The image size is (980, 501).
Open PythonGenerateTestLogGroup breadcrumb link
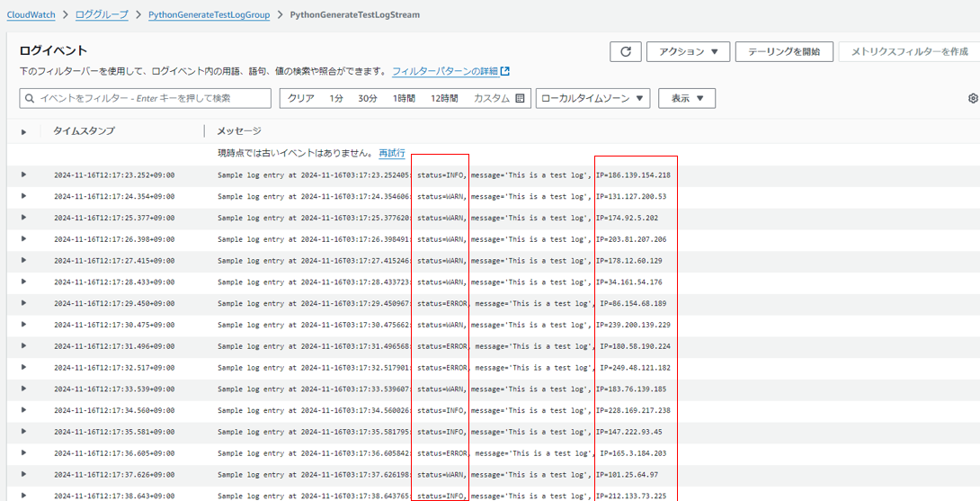[209, 14]
